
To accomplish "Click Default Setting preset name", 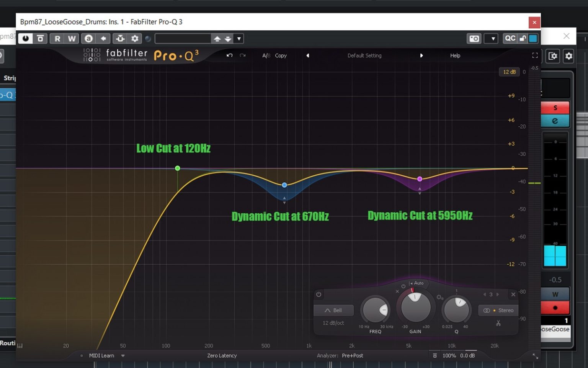I will point(364,56).
